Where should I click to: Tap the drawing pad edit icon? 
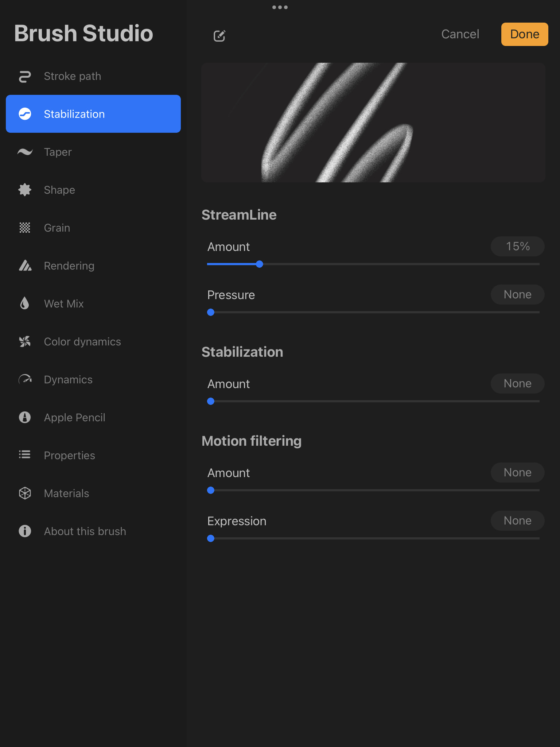pos(219,35)
